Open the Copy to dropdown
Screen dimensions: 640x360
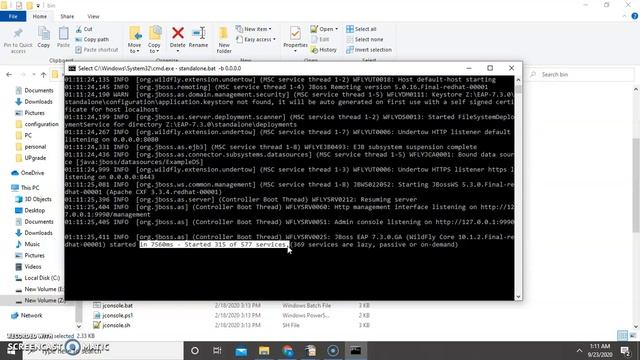tap(154, 40)
